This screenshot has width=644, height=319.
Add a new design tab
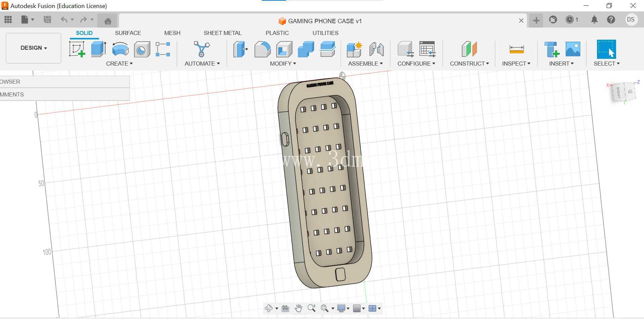536,21
